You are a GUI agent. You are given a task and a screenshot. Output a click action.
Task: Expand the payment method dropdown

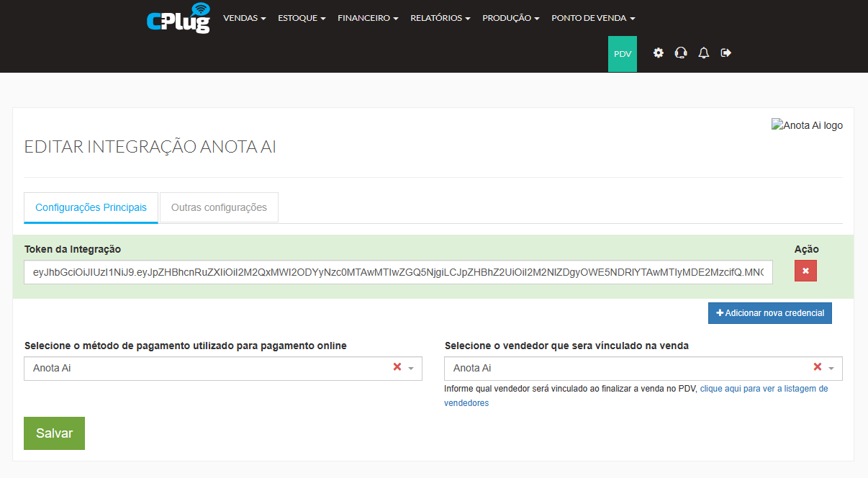(411, 368)
